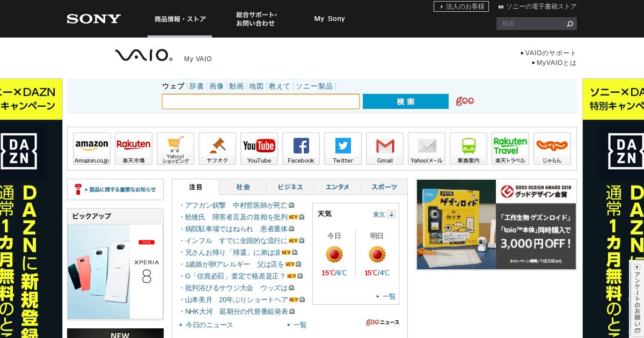Switch to the スポーツ news tab
This screenshot has height=338, width=644.
pos(384,187)
